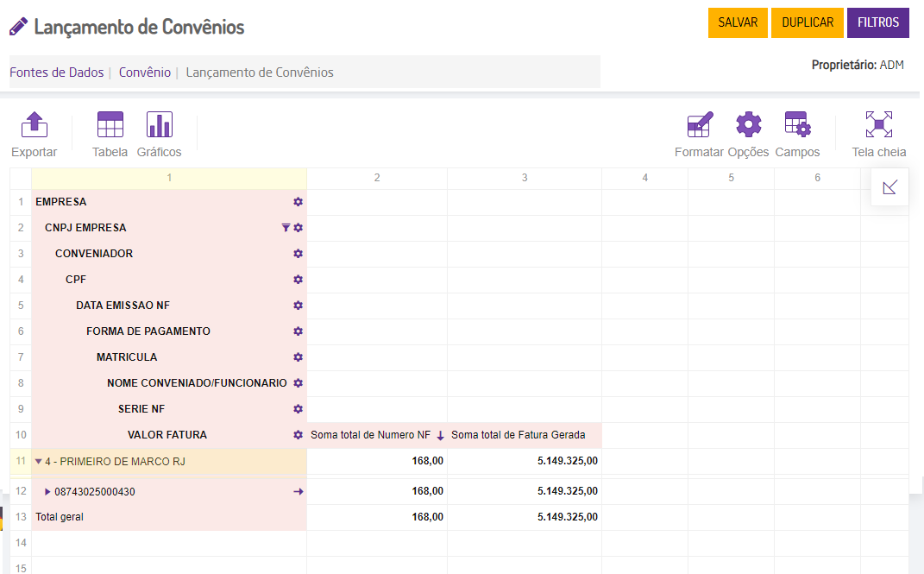Screen dimensions: 924x574
Task: Navigate to Convênio breadcrumb link
Action: 145,73
